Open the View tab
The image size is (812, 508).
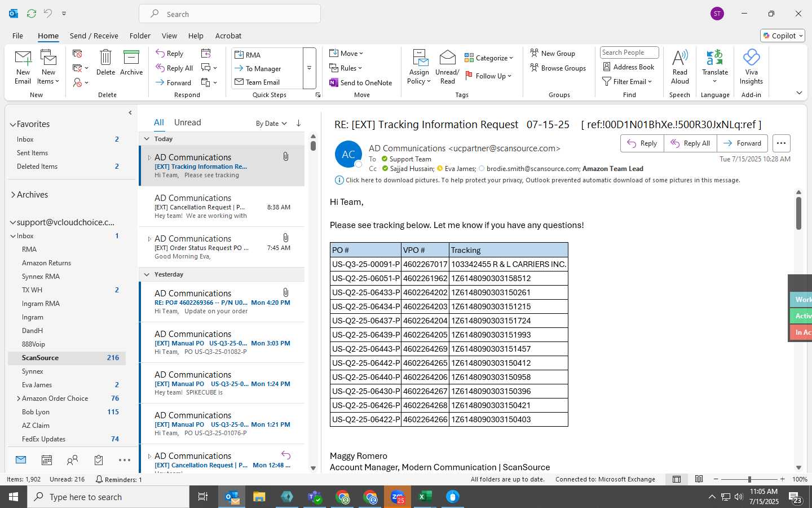(169, 36)
